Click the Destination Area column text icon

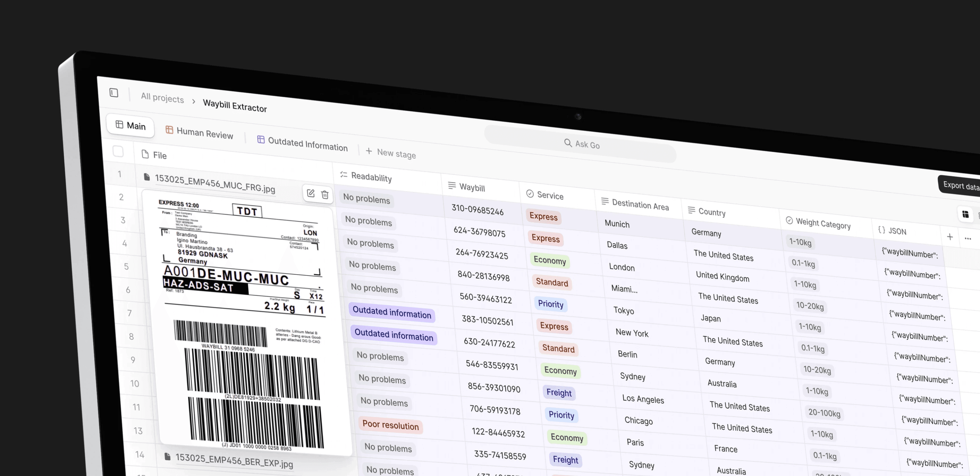pyautogui.click(x=605, y=201)
